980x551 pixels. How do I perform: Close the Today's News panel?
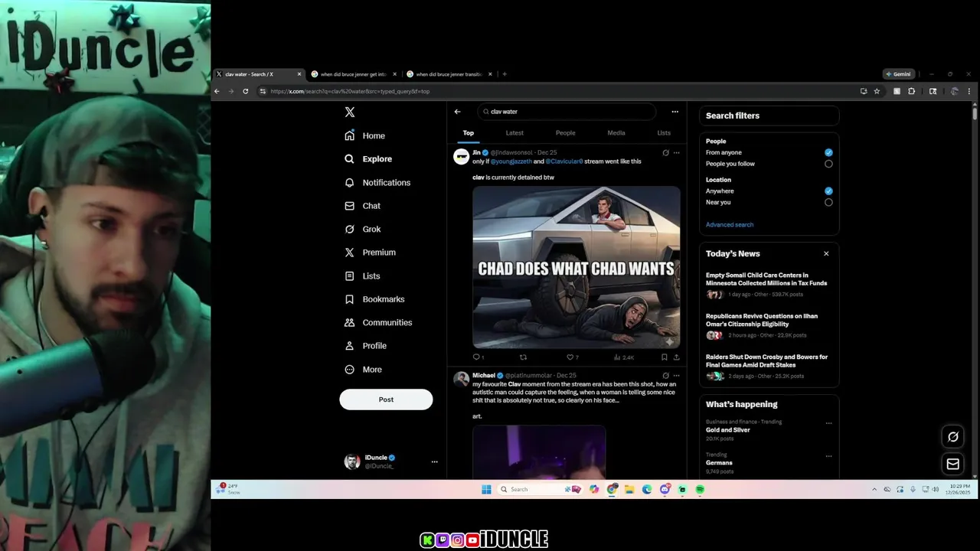[826, 253]
